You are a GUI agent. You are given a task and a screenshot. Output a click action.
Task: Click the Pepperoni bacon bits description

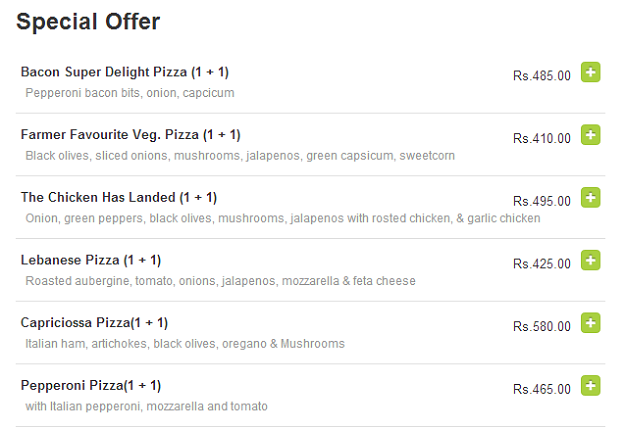(x=130, y=93)
